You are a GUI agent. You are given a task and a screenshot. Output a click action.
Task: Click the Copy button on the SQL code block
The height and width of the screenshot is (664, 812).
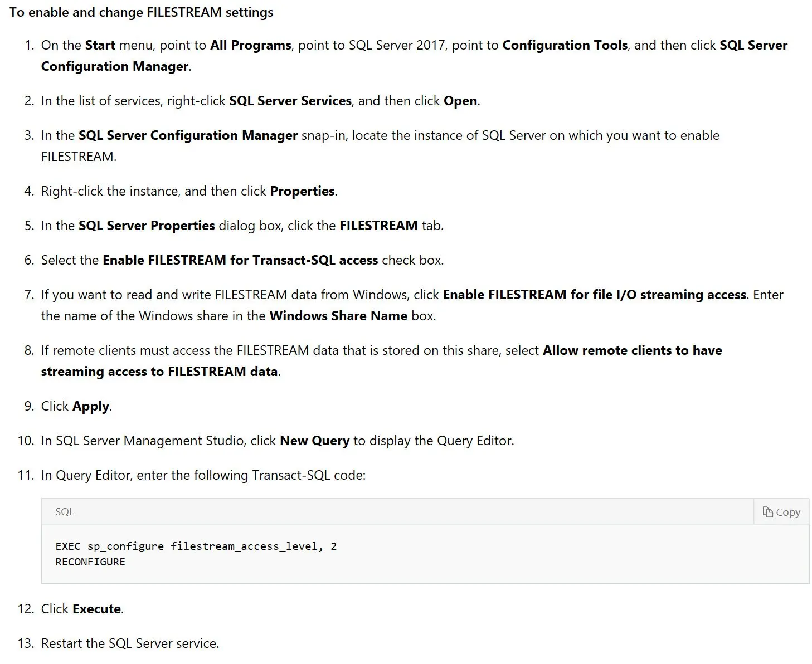tap(781, 512)
